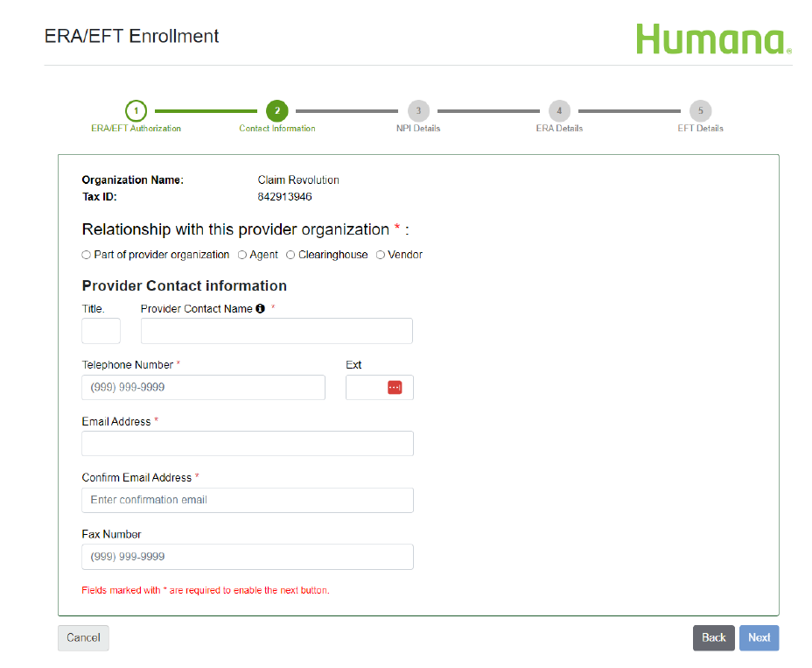Click the info icon beside Provider Contact Name

(260, 308)
